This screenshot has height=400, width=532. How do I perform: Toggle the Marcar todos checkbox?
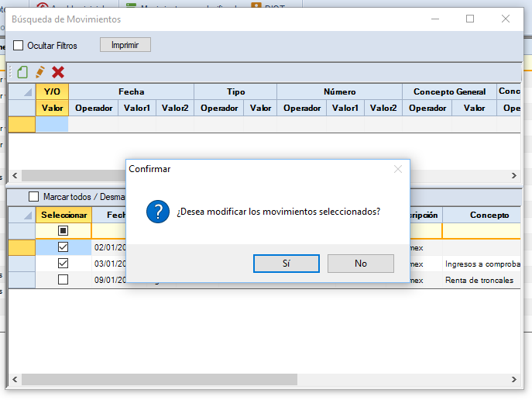pos(33,197)
